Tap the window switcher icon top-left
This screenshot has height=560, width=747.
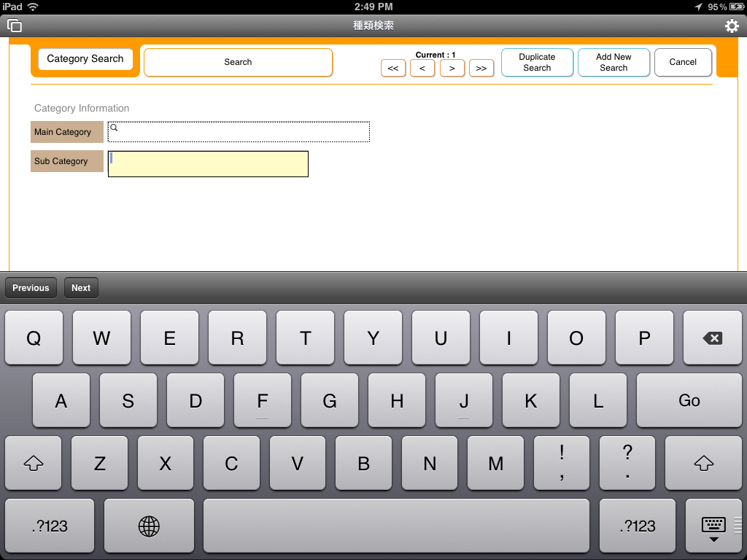click(15, 26)
